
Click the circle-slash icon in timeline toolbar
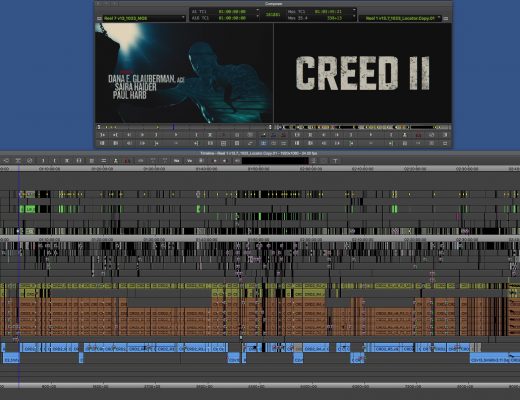[x=30, y=161]
